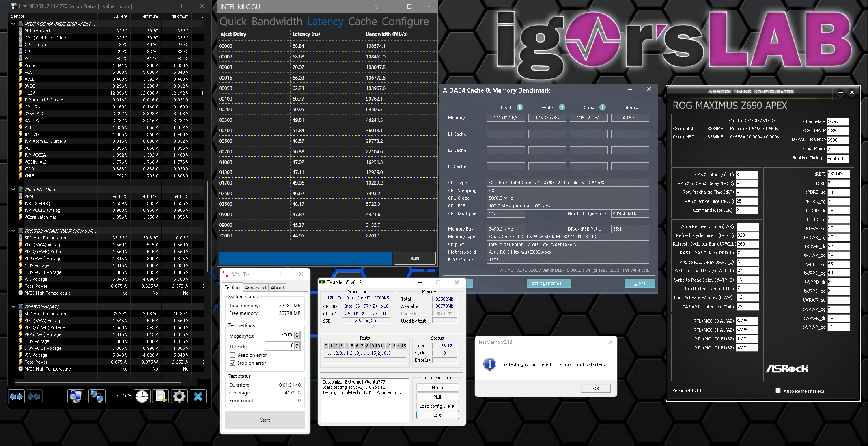
Task: Click the Copy info icon in AIDA64
Action: coord(603,107)
